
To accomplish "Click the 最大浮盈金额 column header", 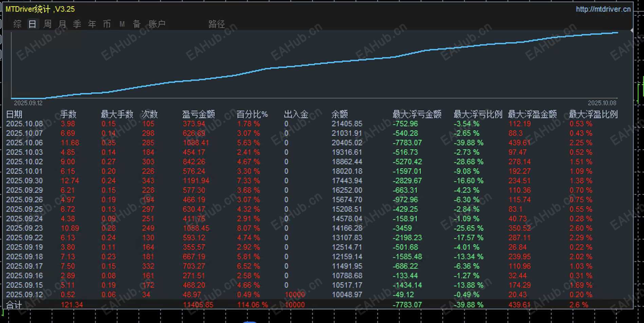I will (532, 114).
